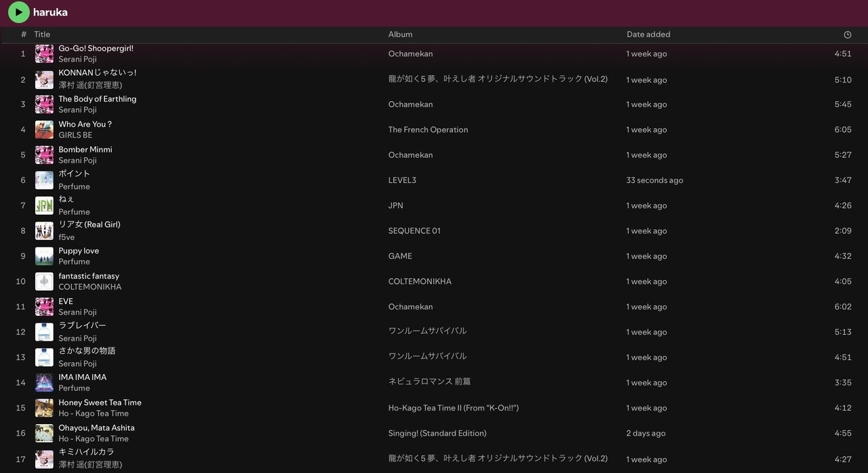Open the JPN album link
This screenshot has width=868, height=473.
point(395,206)
